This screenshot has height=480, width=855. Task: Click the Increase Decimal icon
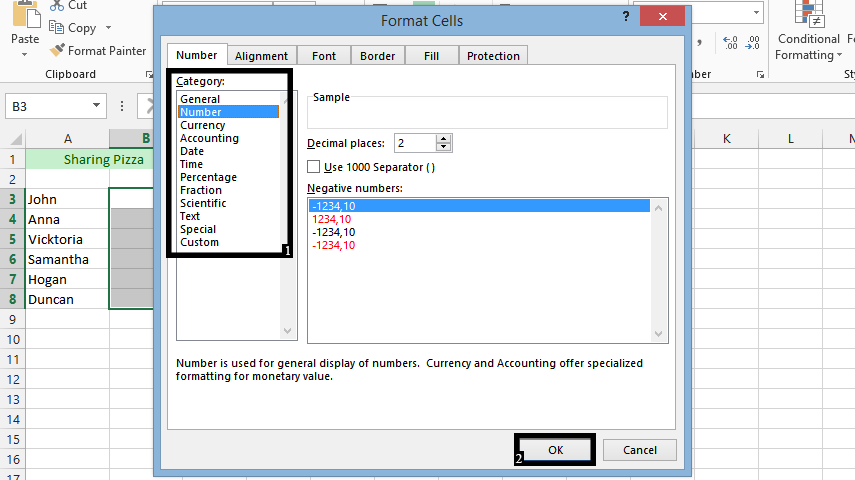[x=730, y=43]
